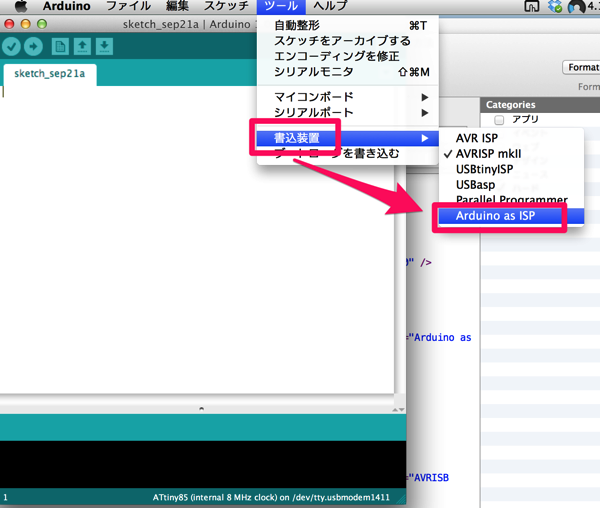Expand the 書込装置 submenu

point(347,138)
